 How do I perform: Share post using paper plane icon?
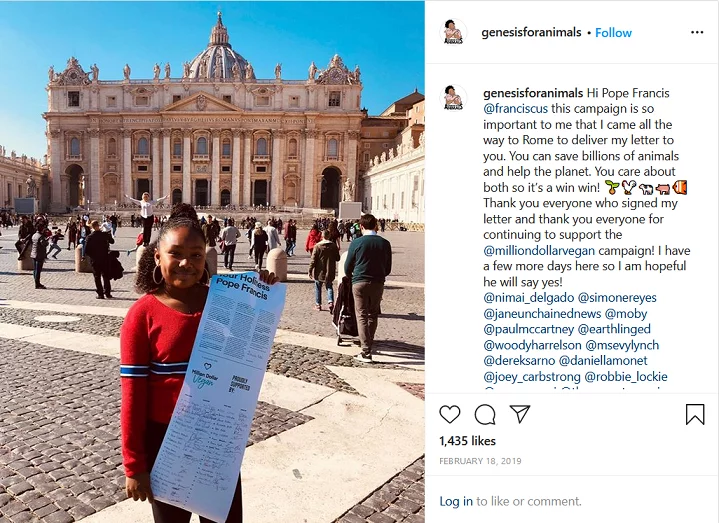520,414
